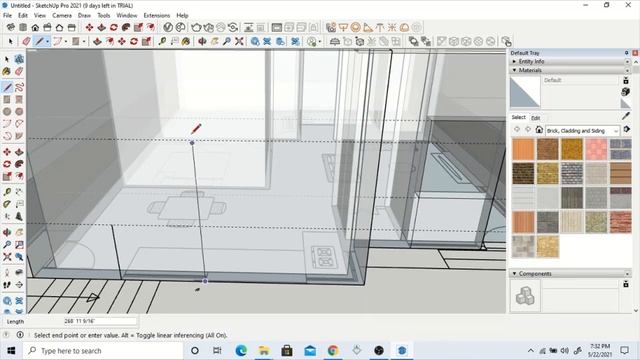Open the Line tool dropdown arrow
Image resolution: width=640 pixels, height=360 pixels.
47,41
